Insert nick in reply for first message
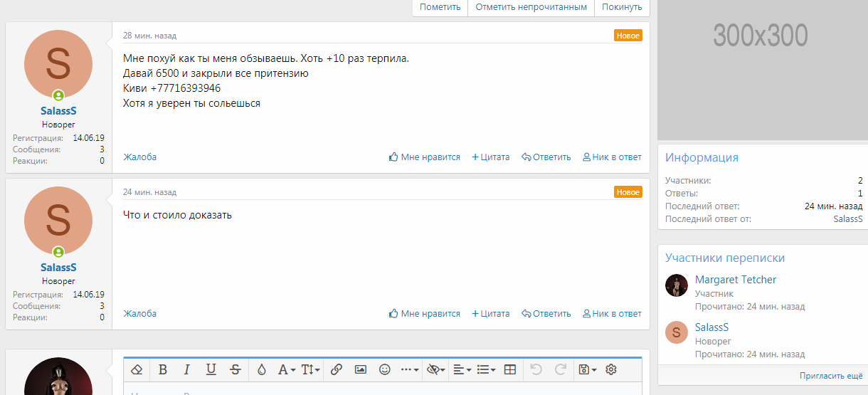 click(612, 157)
